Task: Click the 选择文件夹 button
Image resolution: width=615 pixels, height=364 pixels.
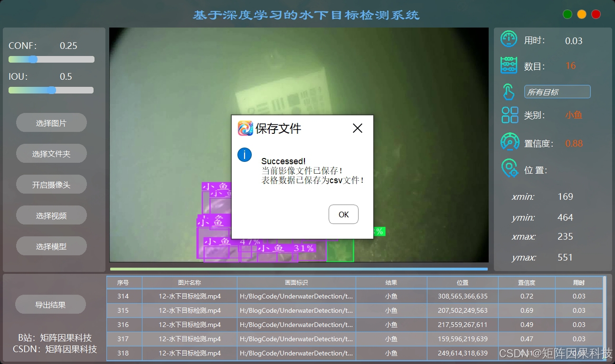Action: click(x=51, y=154)
